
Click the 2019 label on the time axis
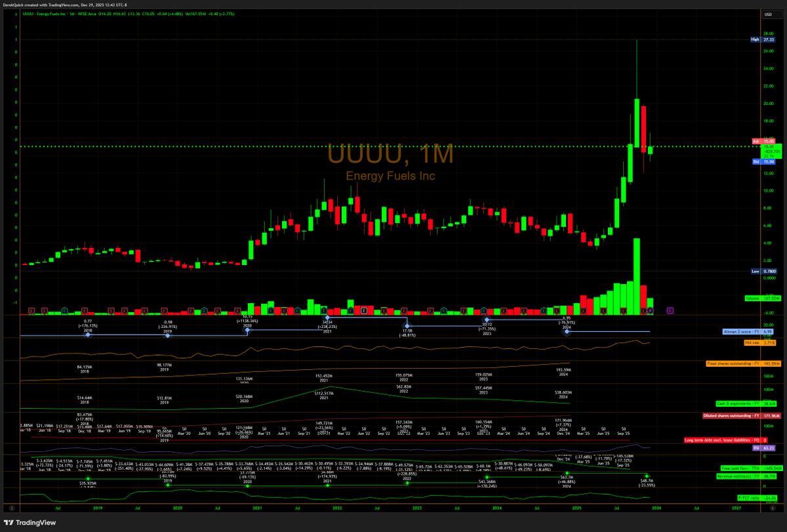(x=97, y=508)
